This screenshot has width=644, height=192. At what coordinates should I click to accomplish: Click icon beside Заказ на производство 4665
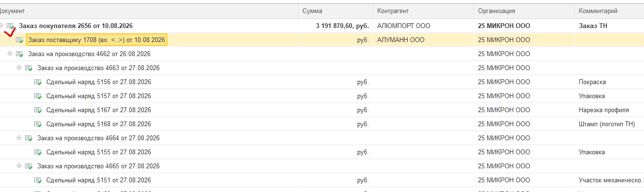29,166
